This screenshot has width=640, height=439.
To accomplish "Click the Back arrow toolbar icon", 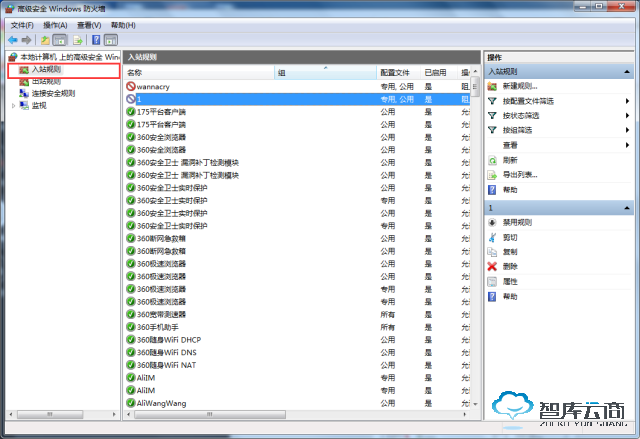I will click(13, 40).
